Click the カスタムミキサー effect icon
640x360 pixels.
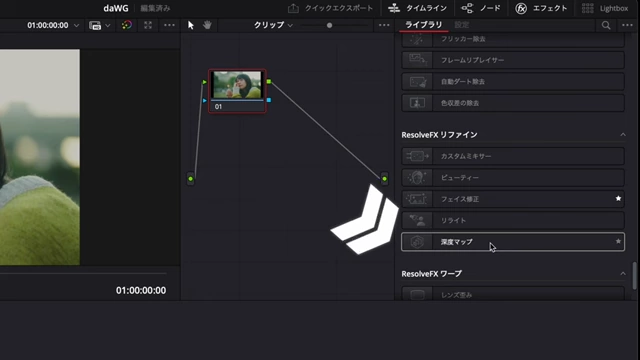(x=417, y=156)
